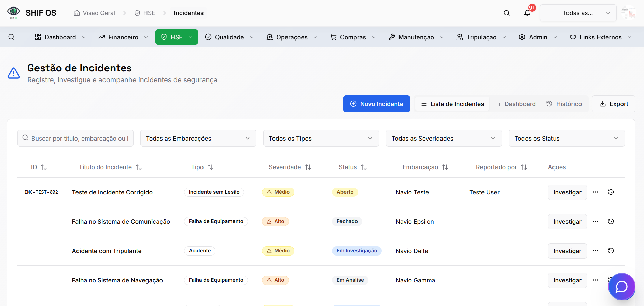Open the Manutenção menu
This screenshot has width=644, height=306.
(416, 37)
